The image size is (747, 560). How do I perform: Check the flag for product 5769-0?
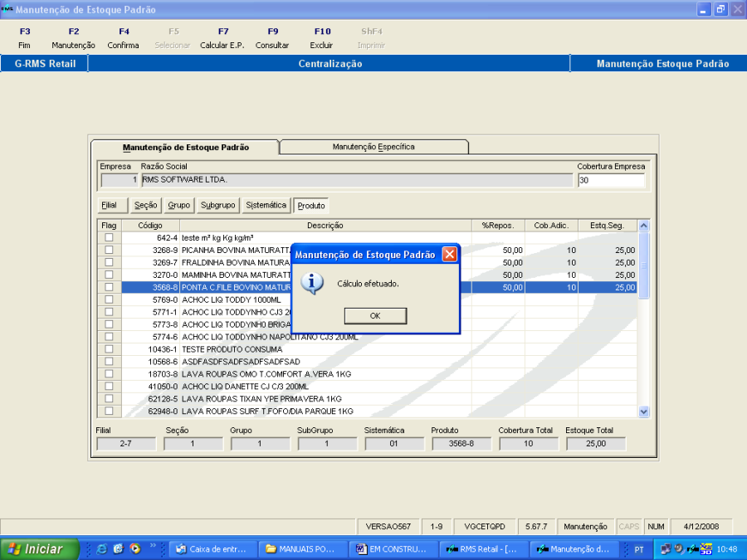click(109, 299)
